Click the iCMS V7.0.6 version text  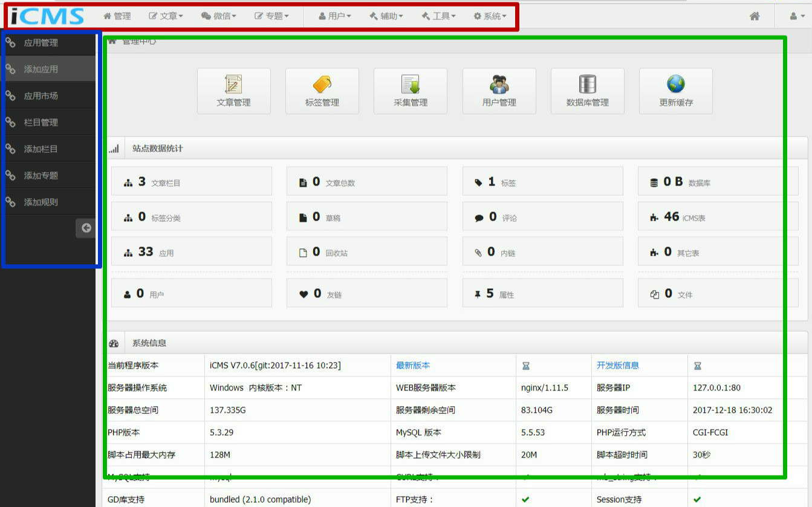pos(275,366)
